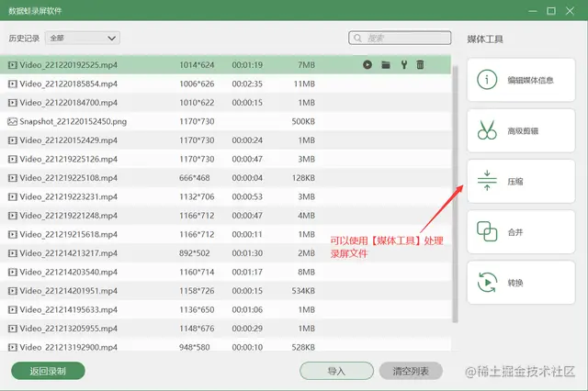The height and width of the screenshot is (391, 588).
Task: Open the 编辑媒体信息 tool
Action: click(x=521, y=80)
